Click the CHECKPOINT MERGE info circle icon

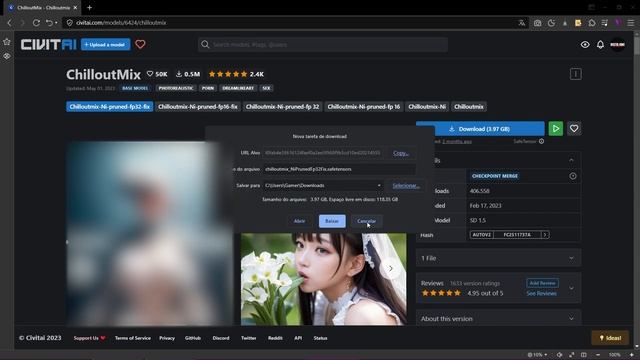(573, 176)
